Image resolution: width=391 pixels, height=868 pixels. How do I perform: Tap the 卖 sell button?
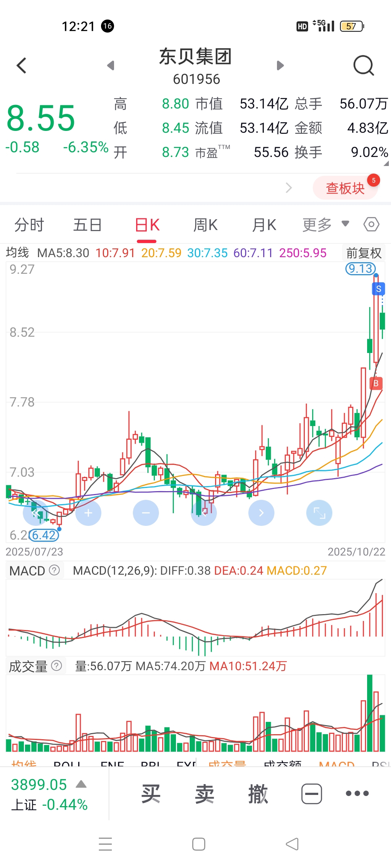[x=205, y=794]
